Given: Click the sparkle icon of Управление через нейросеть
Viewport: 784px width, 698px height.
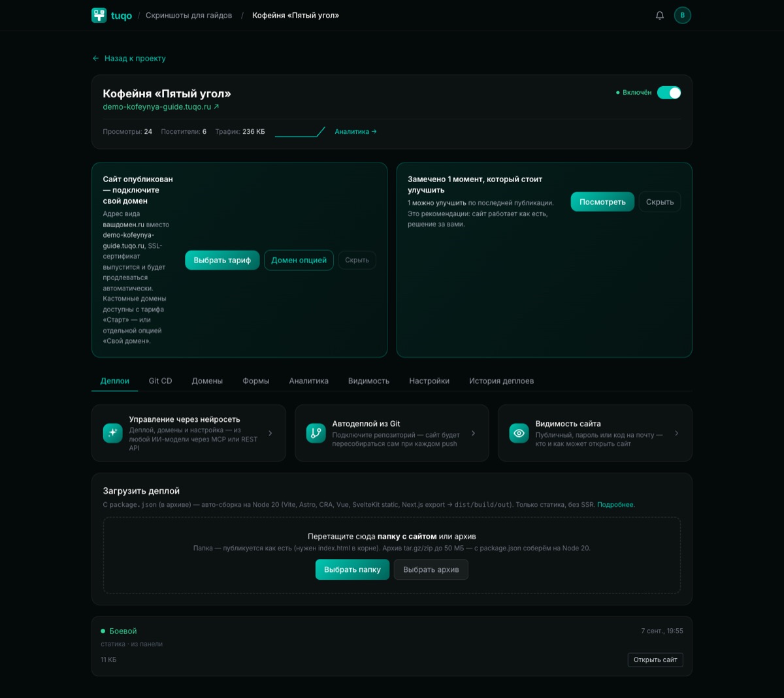Looking at the screenshot, I should 112,433.
